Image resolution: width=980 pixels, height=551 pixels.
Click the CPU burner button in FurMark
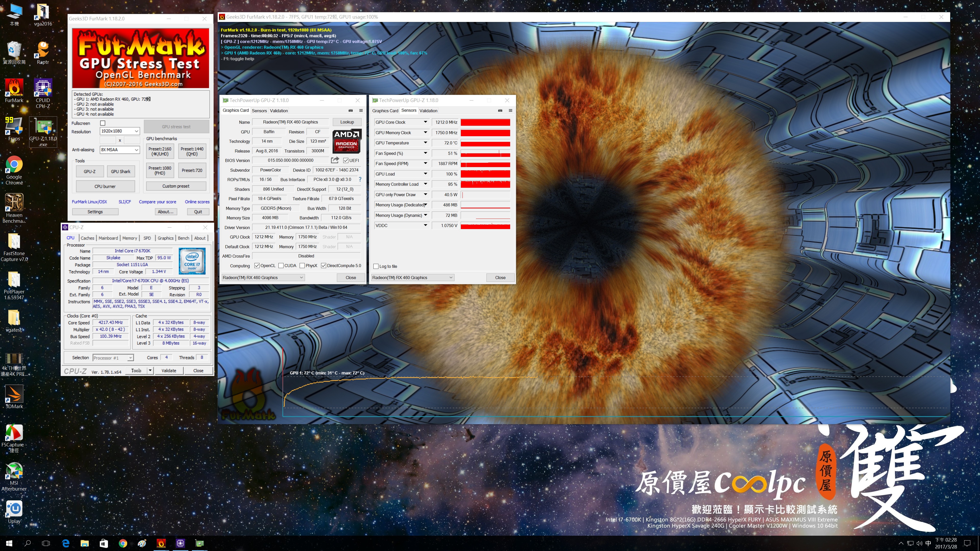(x=105, y=186)
